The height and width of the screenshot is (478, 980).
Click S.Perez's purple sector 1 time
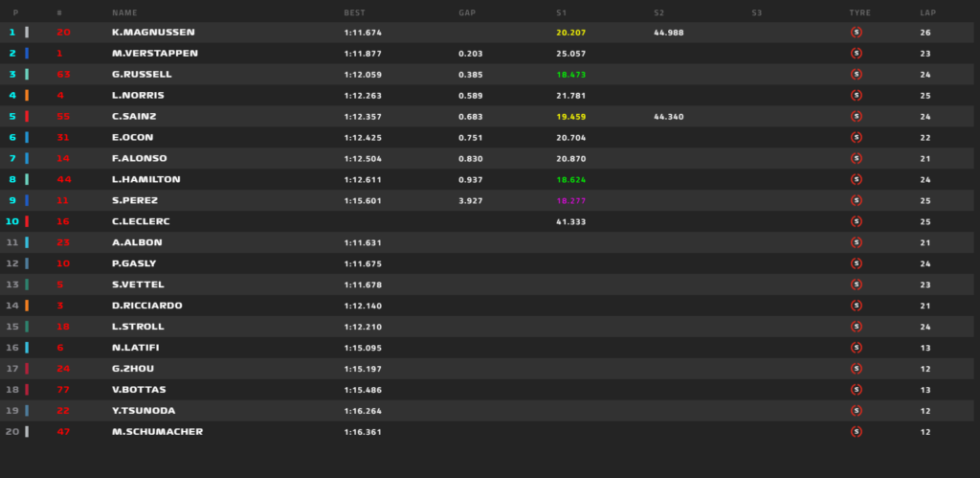click(x=570, y=200)
